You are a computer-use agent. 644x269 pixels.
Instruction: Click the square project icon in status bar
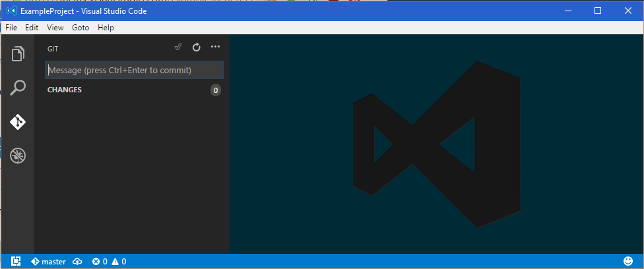16,262
